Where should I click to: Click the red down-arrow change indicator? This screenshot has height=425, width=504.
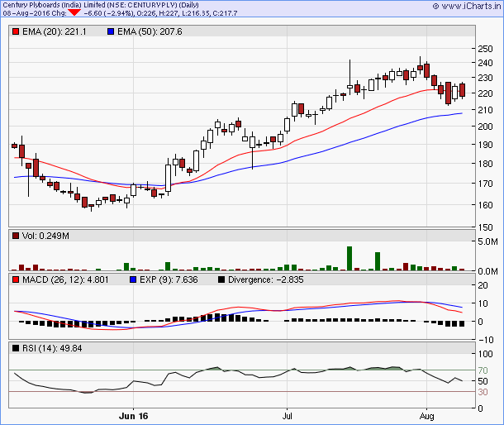[x=74, y=13]
